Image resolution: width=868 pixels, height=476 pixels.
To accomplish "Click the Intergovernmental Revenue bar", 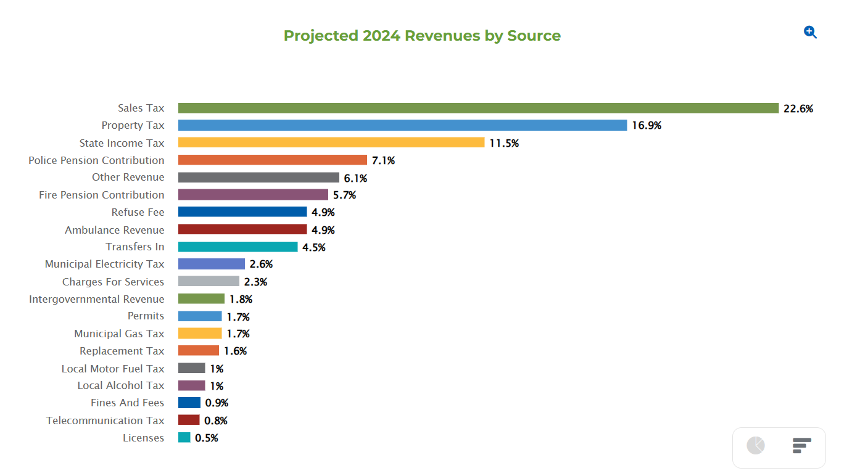I will pyautogui.click(x=201, y=298).
